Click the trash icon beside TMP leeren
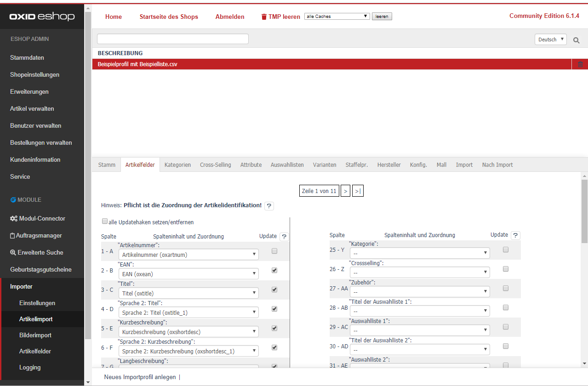This screenshot has width=588, height=386. coord(263,17)
